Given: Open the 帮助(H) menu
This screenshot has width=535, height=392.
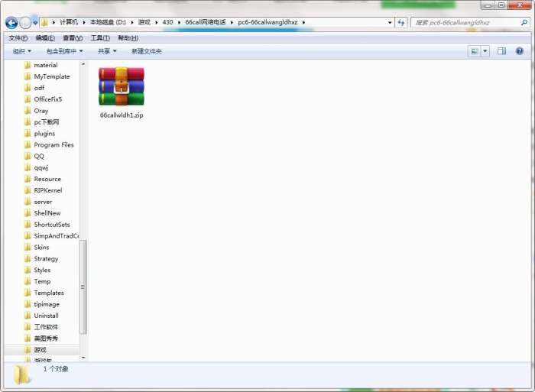Looking at the screenshot, I should click(x=128, y=38).
